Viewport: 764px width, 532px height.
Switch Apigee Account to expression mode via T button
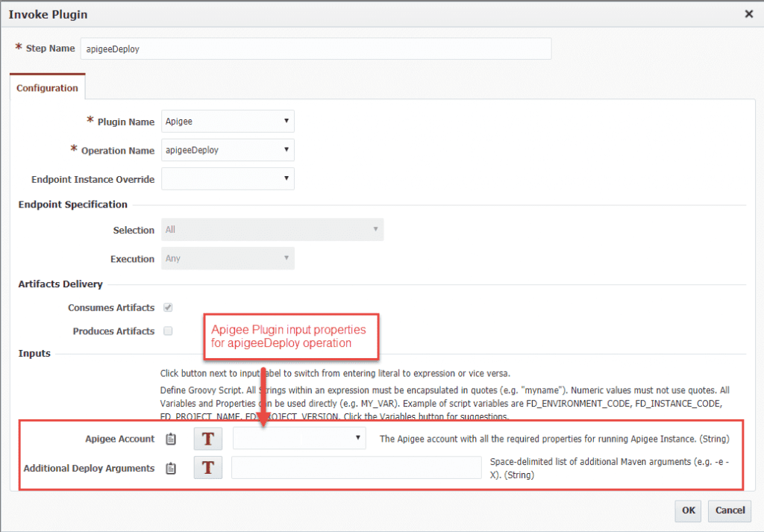pos(207,439)
